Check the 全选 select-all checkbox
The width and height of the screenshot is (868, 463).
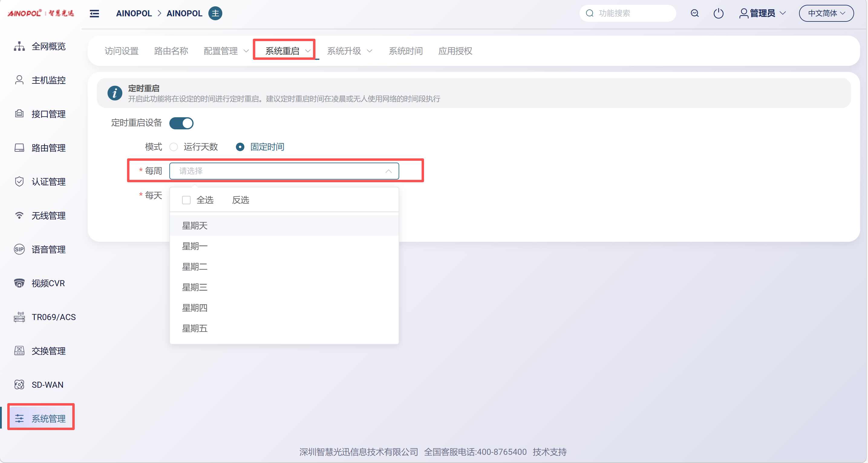tap(186, 200)
